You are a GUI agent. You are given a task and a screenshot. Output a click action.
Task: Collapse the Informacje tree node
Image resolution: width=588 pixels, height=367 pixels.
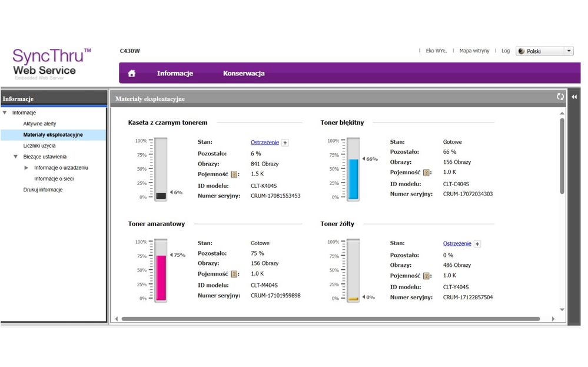5,113
